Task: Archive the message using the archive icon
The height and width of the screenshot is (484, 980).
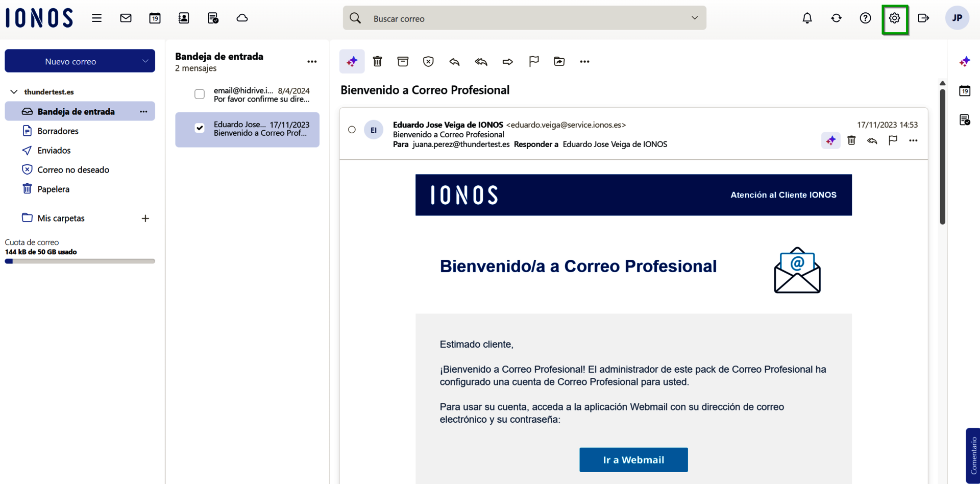Action: pyautogui.click(x=403, y=61)
